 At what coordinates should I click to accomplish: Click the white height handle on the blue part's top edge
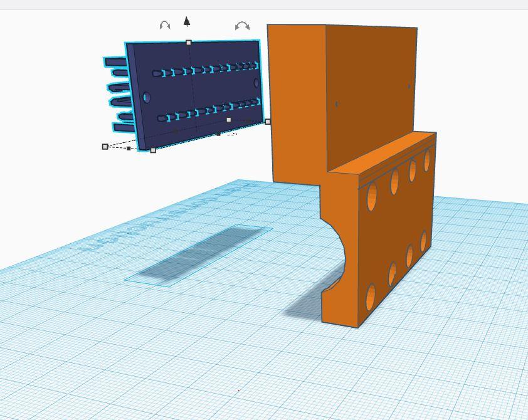(x=189, y=43)
